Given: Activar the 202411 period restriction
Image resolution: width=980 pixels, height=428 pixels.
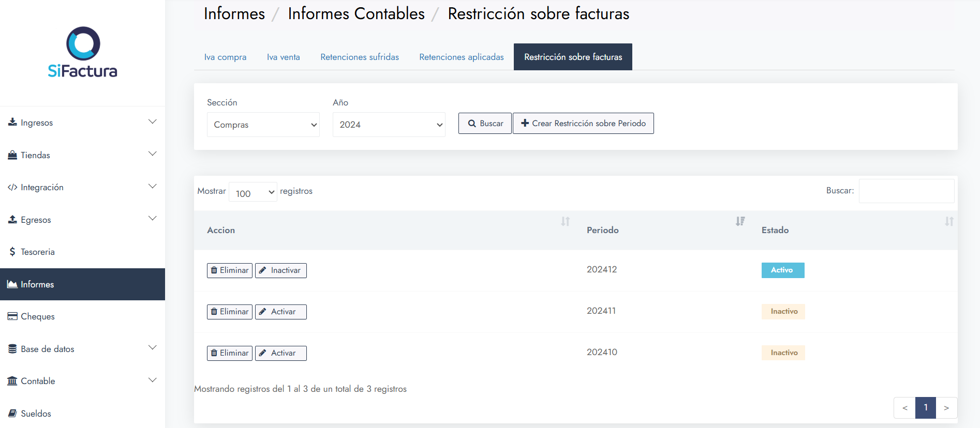Looking at the screenshot, I should tap(280, 312).
